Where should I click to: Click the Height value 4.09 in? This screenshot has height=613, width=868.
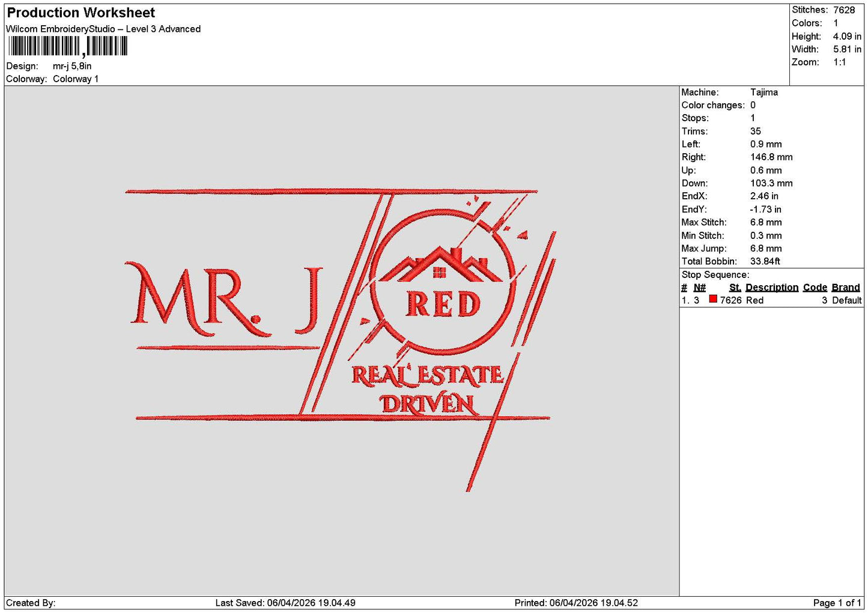pyautogui.click(x=847, y=36)
